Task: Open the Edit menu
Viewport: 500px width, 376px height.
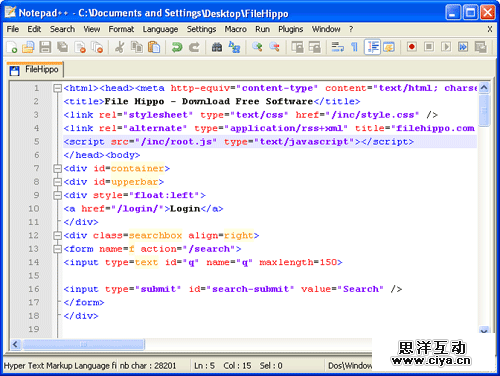Action: coord(34,29)
